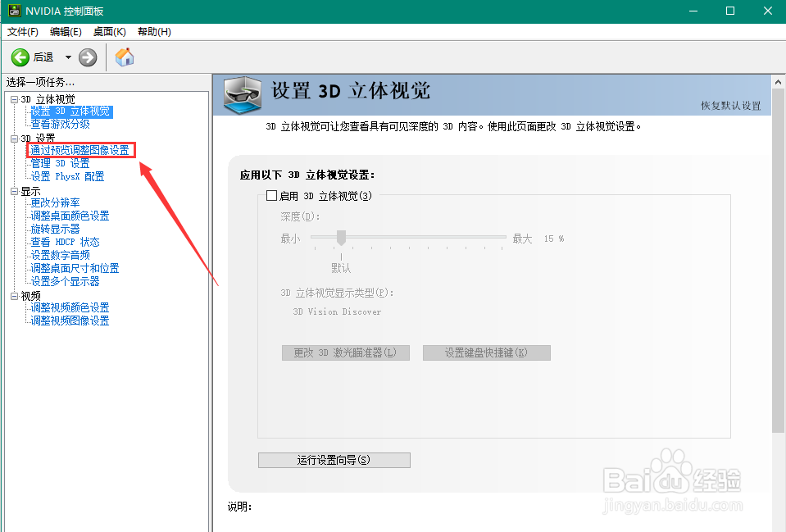This screenshot has width=786, height=532.
Task: Click the grey Forward arrow icon
Action: click(88, 57)
